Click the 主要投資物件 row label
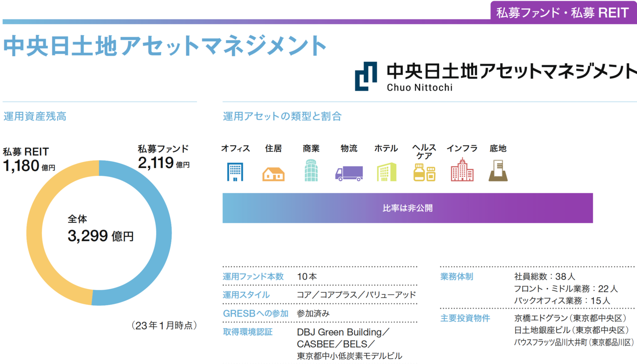This screenshot has width=637, height=364. point(465,318)
